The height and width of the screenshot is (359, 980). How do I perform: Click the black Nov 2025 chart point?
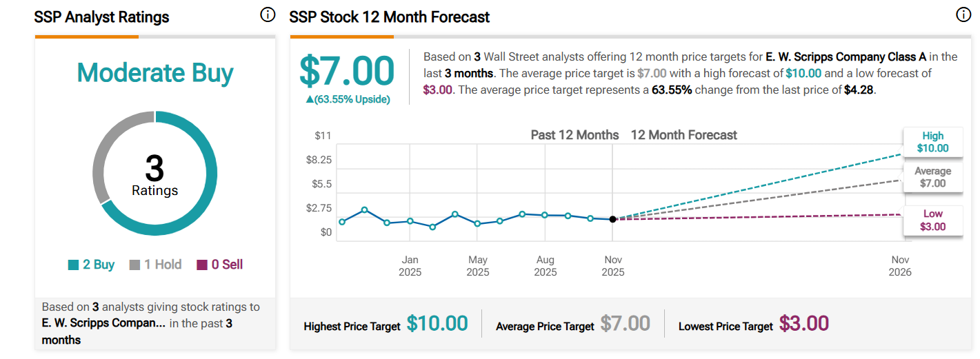(x=612, y=219)
